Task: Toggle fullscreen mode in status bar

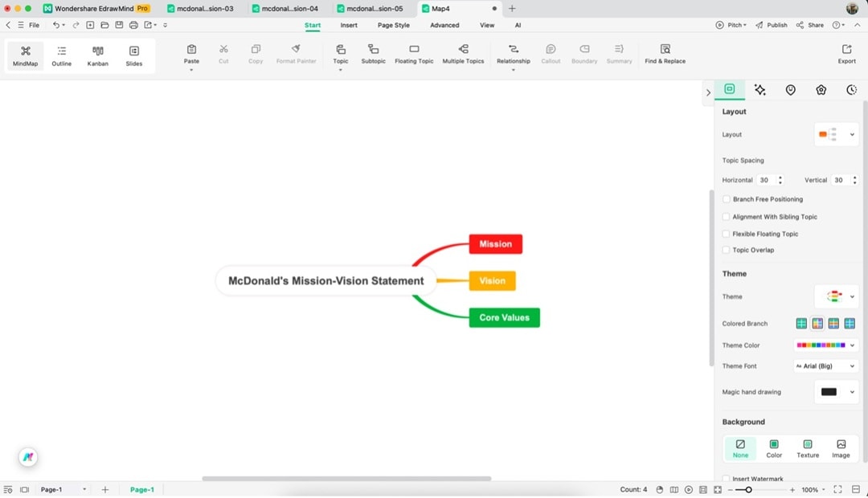Action: tap(837, 490)
